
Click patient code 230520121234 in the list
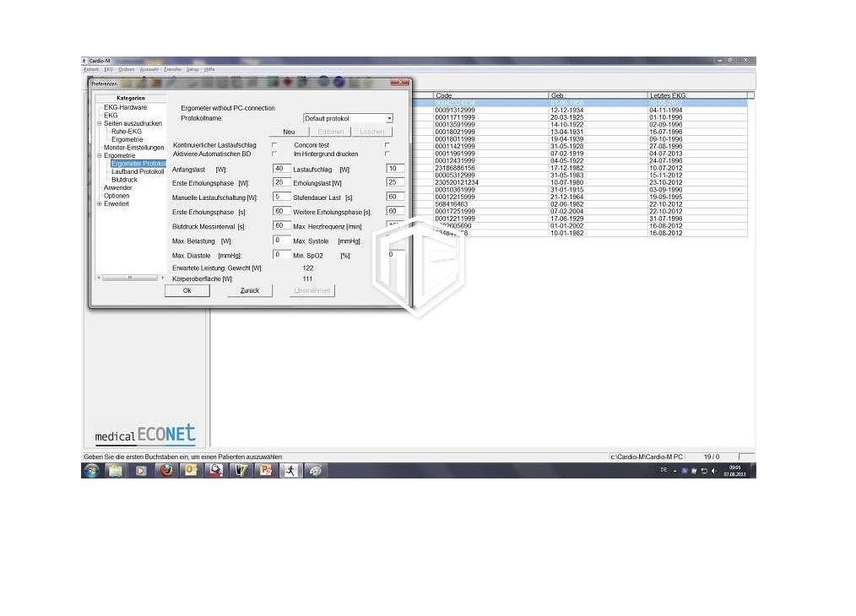pyautogui.click(x=457, y=182)
